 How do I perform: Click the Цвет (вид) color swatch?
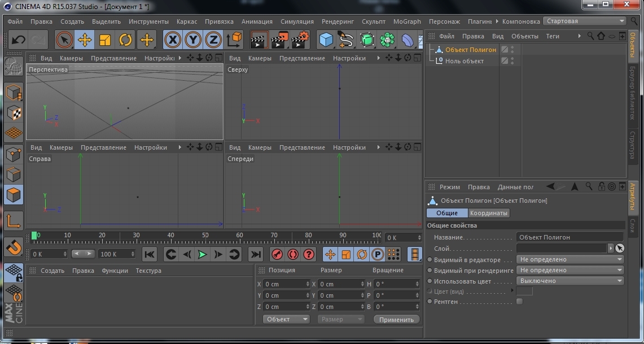click(524, 291)
